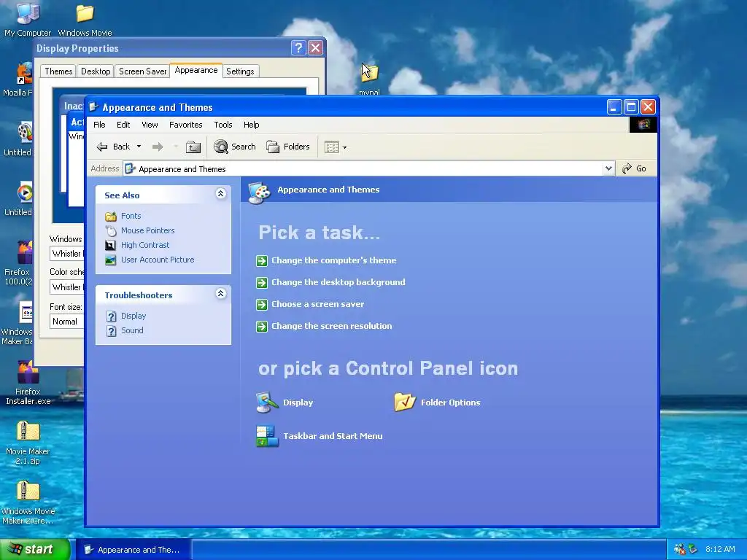Switch to Themes tab in Display Properties
747x560 pixels.
(58, 71)
